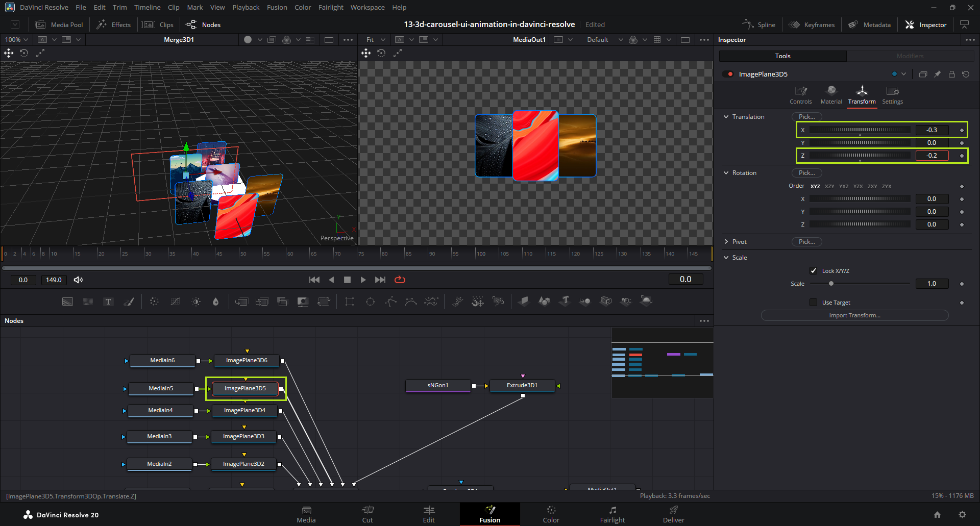Viewport: 980px width, 526px height.
Task: Open Project Settings gear icon
Action: [x=962, y=515]
